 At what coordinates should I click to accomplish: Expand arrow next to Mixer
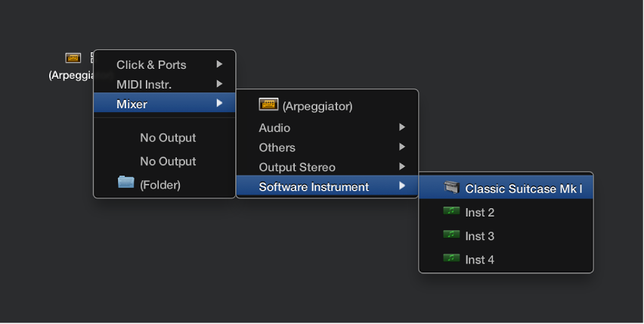(x=219, y=103)
